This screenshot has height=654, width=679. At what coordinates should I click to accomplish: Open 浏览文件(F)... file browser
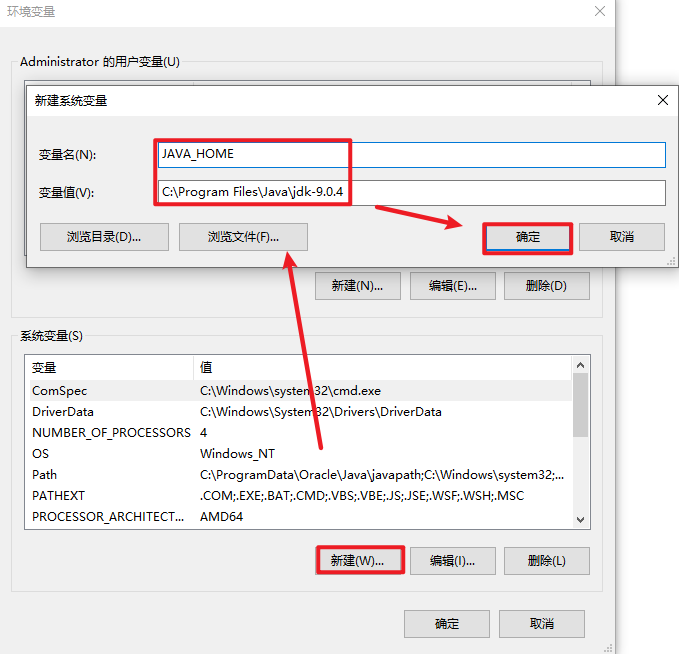[x=243, y=237]
